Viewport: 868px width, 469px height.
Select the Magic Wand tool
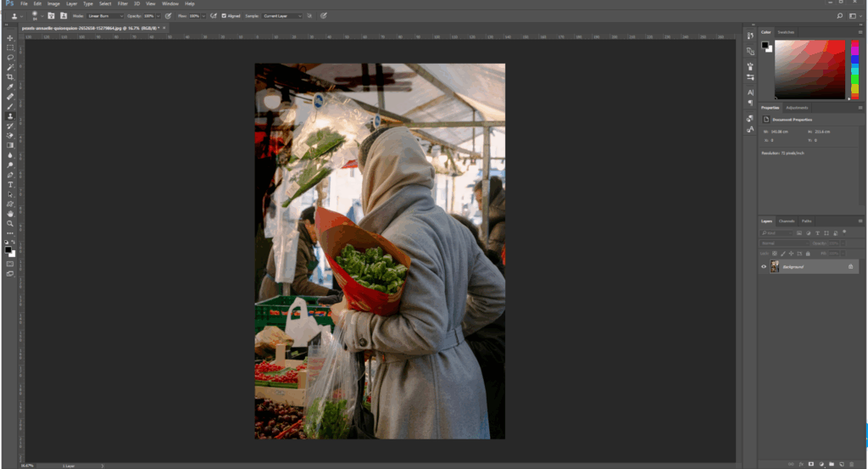tap(10, 67)
